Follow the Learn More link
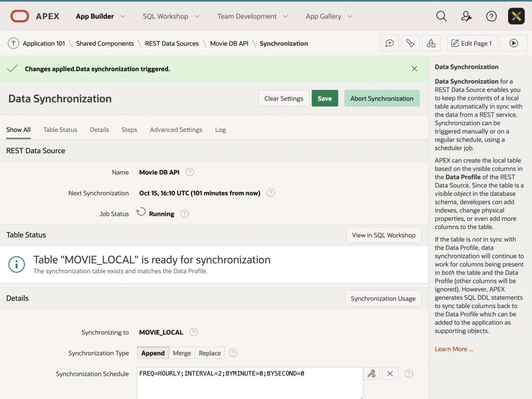 pyautogui.click(x=453, y=349)
